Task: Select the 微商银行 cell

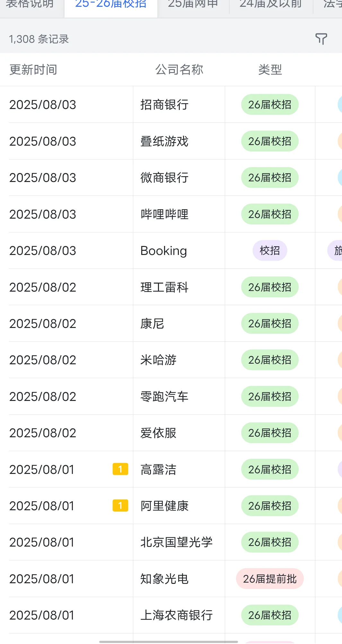Action: [x=179, y=177]
